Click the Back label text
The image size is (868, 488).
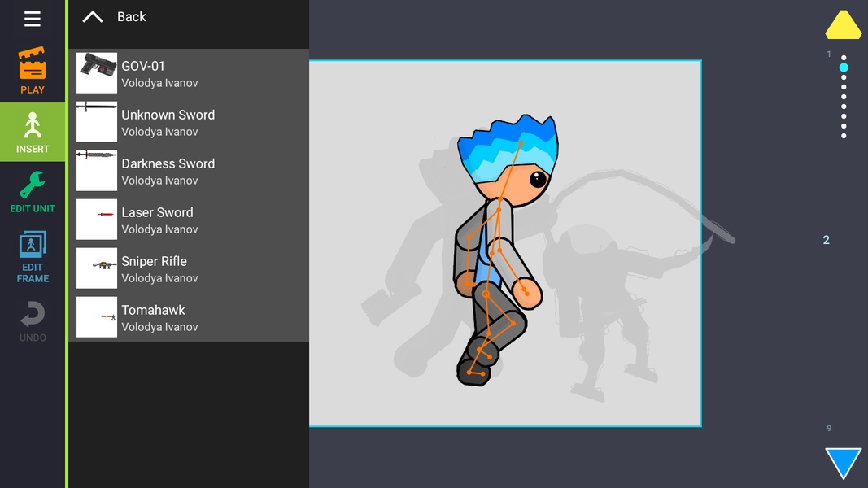[131, 17]
